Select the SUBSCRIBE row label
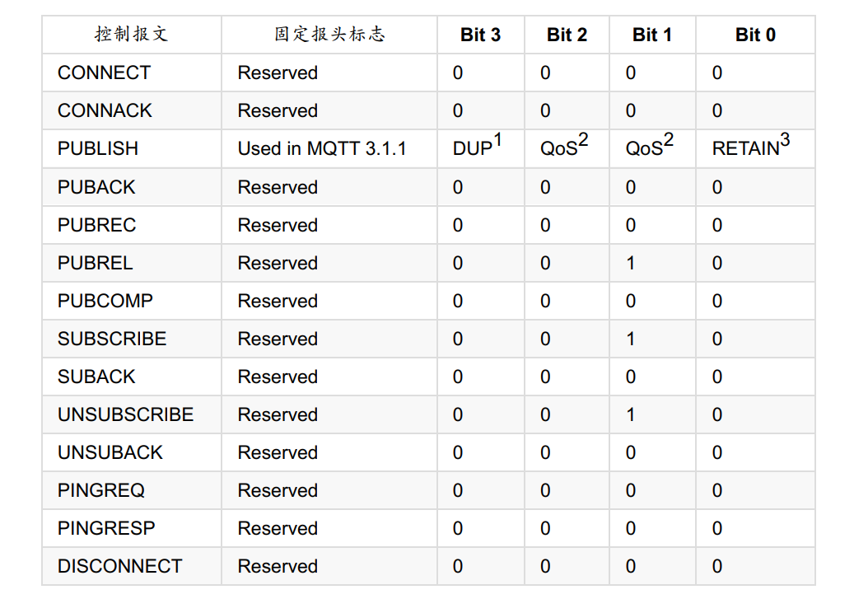868x599 pixels. tap(112, 339)
